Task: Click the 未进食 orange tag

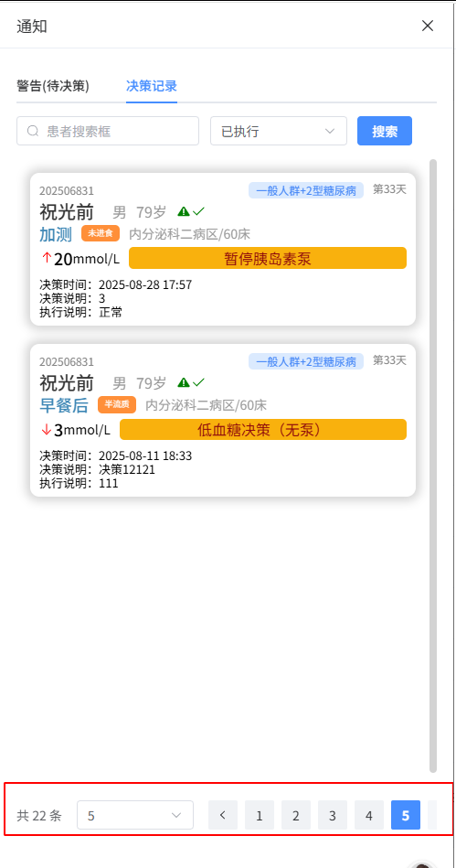Action: [101, 233]
